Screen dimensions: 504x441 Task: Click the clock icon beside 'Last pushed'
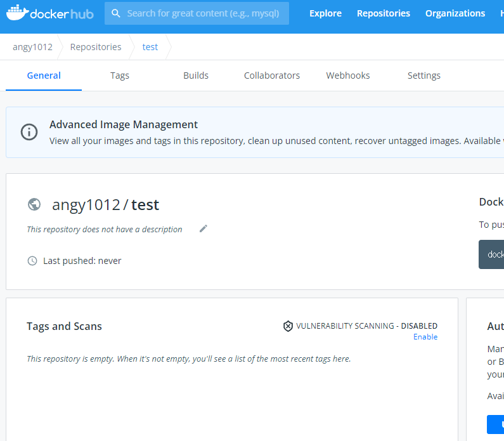coord(32,261)
